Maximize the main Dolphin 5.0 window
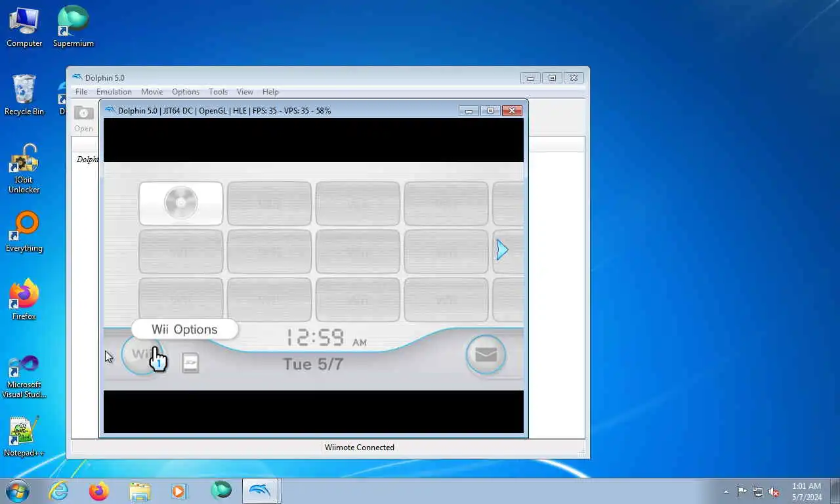840x504 pixels. 552,78
